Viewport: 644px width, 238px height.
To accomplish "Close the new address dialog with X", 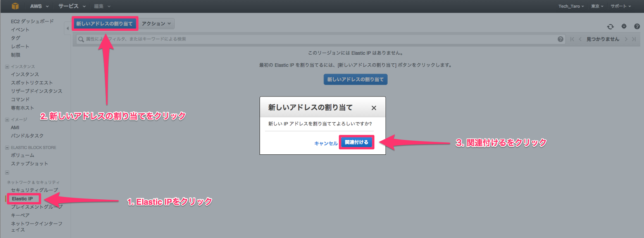I will click(374, 108).
